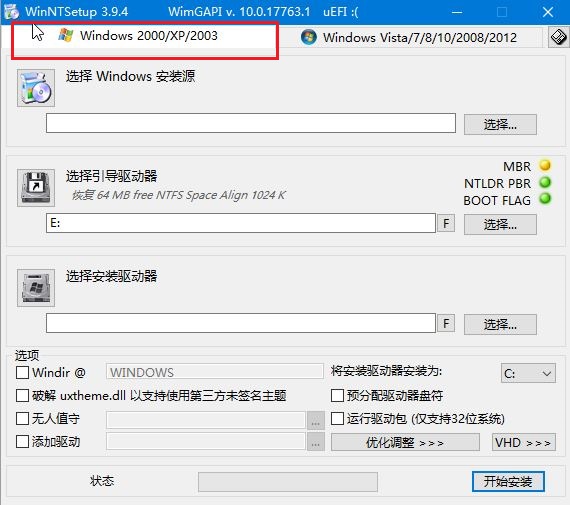
Task: Enable the Windir @ checkbox
Action: point(23,372)
